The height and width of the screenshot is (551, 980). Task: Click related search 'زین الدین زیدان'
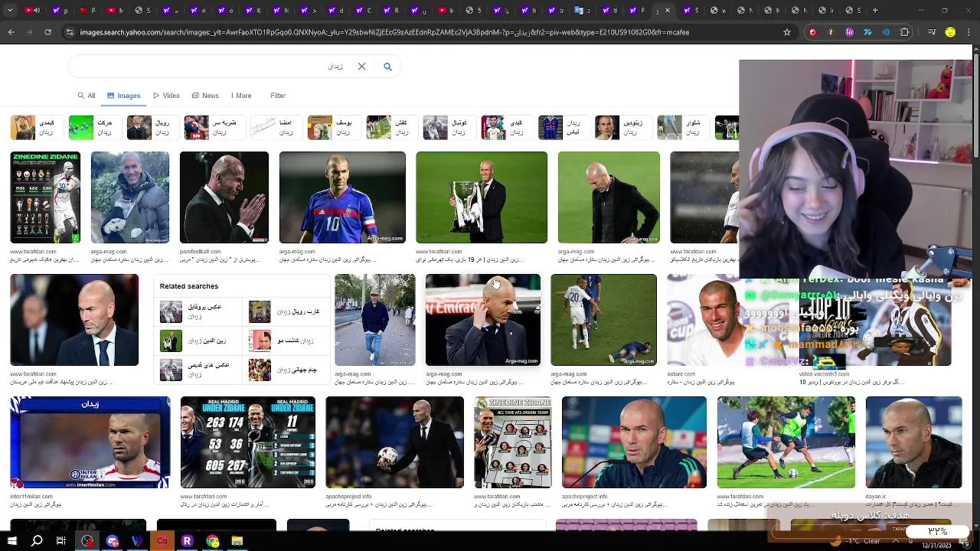click(198, 341)
